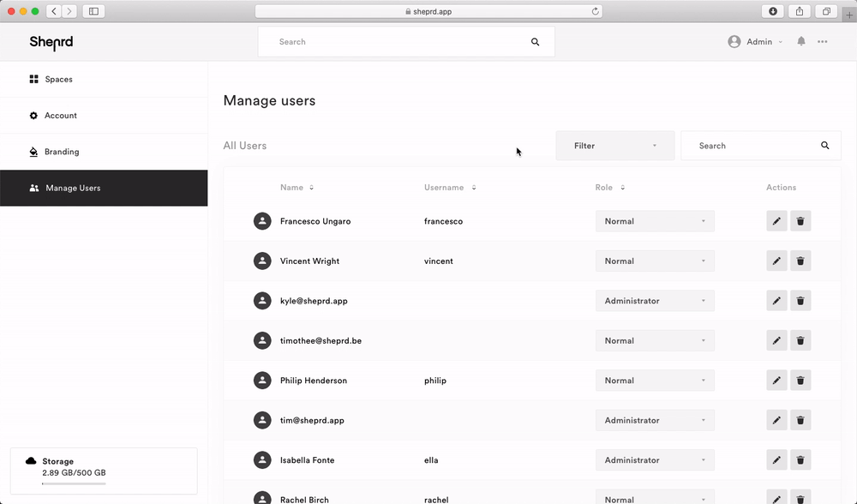Edit user Philip Henderson with pencil icon
Viewport: 857px width, 504px height.
coord(776,381)
